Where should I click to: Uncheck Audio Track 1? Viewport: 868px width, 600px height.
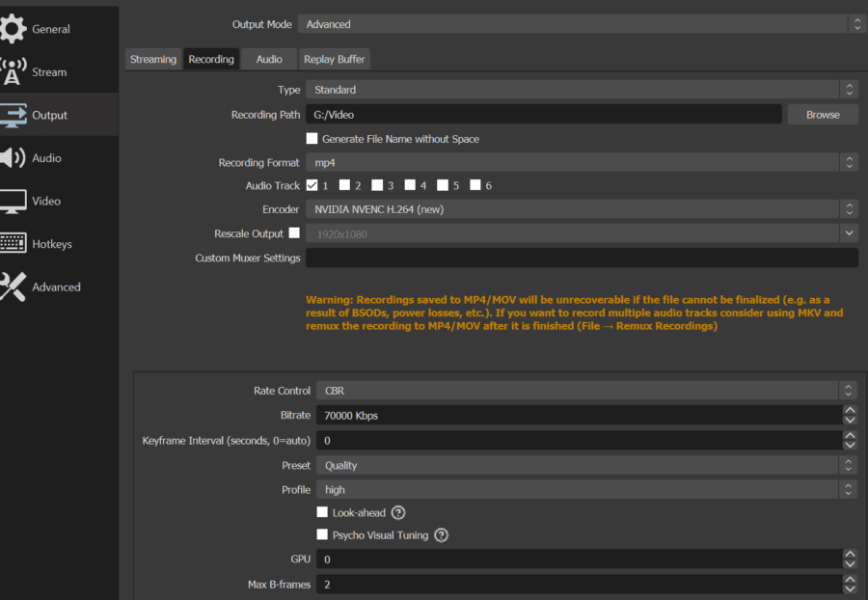point(312,185)
